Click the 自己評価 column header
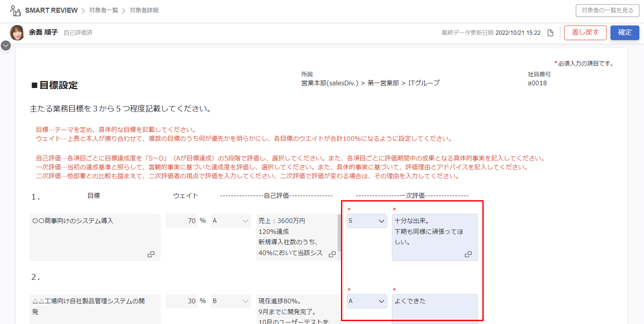Image resolution: width=644 pixels, height=324 pixels. pos(276,196)
